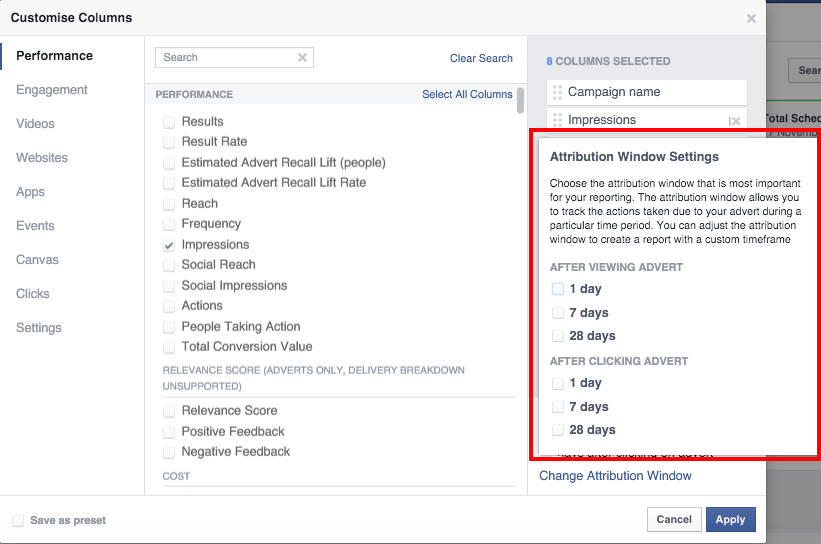Viewport: 821px width, 544px height.
Task: Open the Performance category
Action: click(54, 56)
